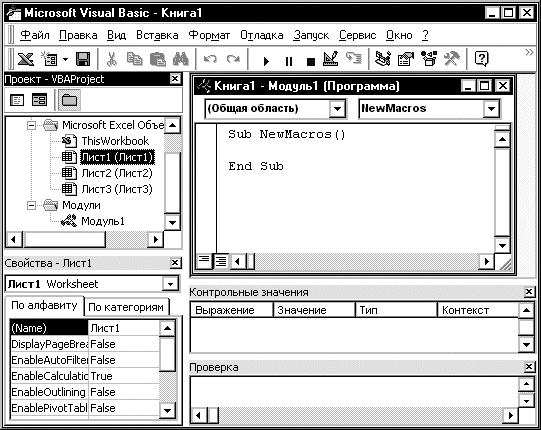Open the Сервис menu

coord(357,35)
